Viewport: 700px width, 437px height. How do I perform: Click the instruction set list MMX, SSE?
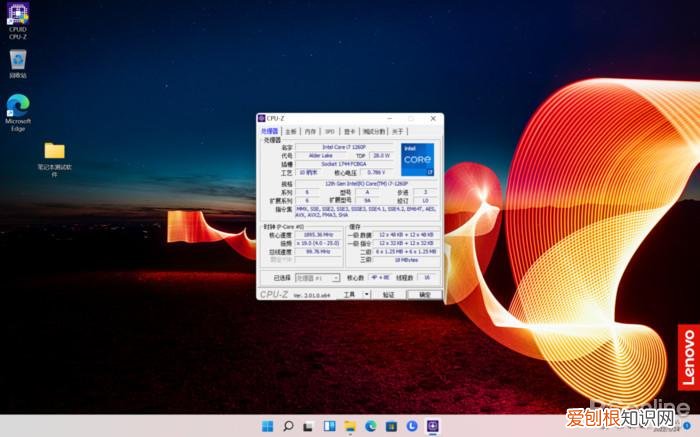(x=367, y=212)
